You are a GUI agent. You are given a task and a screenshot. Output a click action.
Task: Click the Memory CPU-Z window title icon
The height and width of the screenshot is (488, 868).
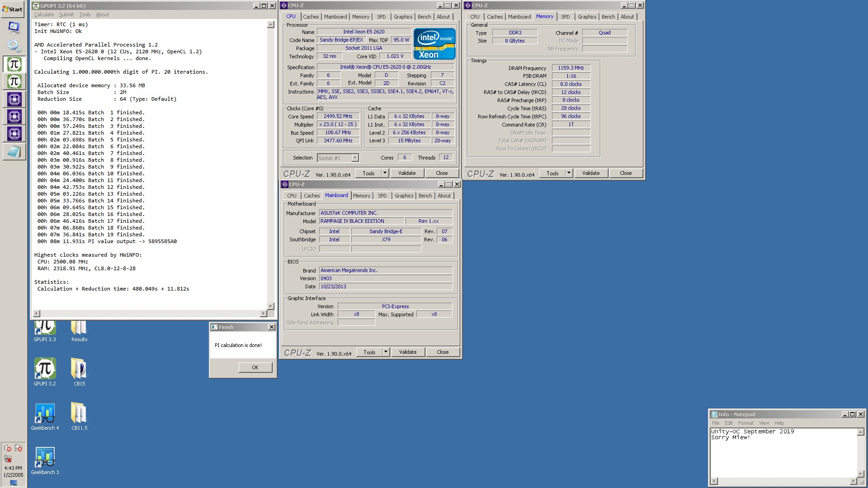coord(468,5)
